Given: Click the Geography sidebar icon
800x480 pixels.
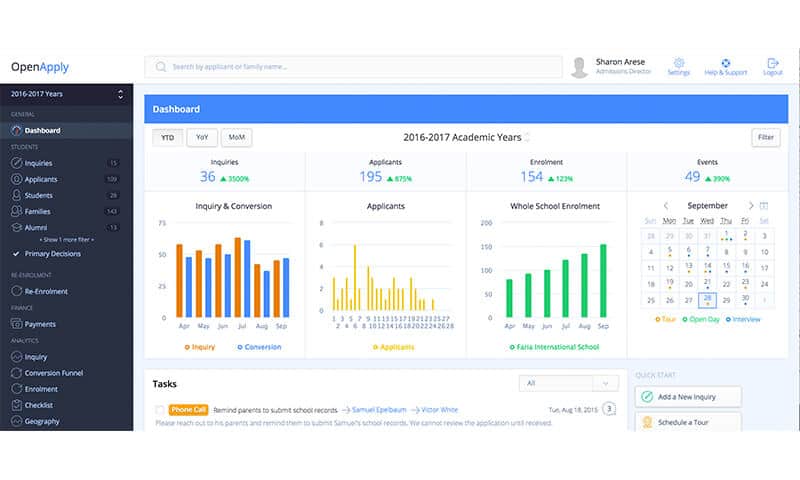Looking at the screenshot, I should tap(16, 421).
